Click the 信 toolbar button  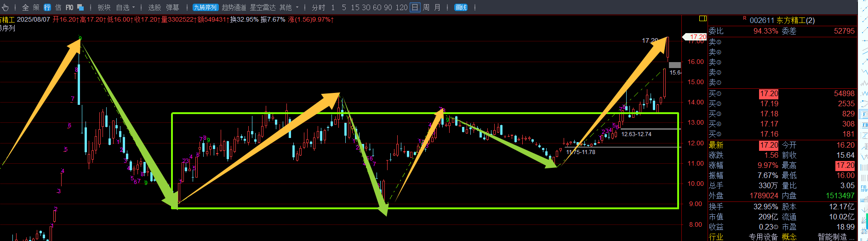pos(58,7)
